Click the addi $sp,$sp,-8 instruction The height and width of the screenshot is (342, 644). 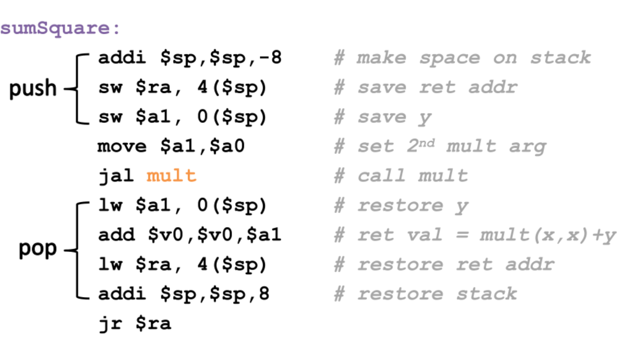tap(190, 58)
